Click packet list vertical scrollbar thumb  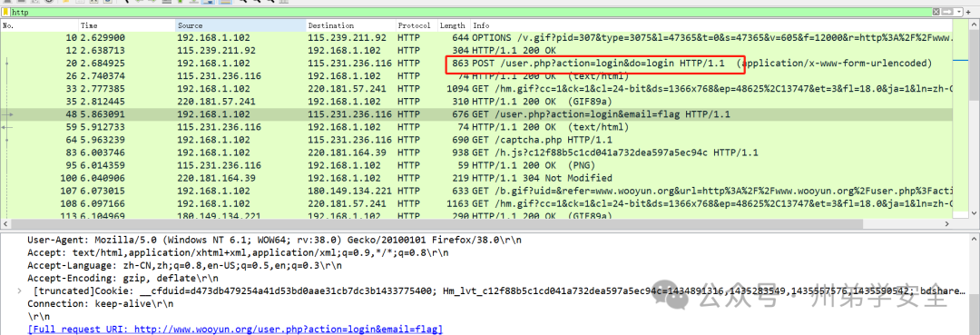974,64
